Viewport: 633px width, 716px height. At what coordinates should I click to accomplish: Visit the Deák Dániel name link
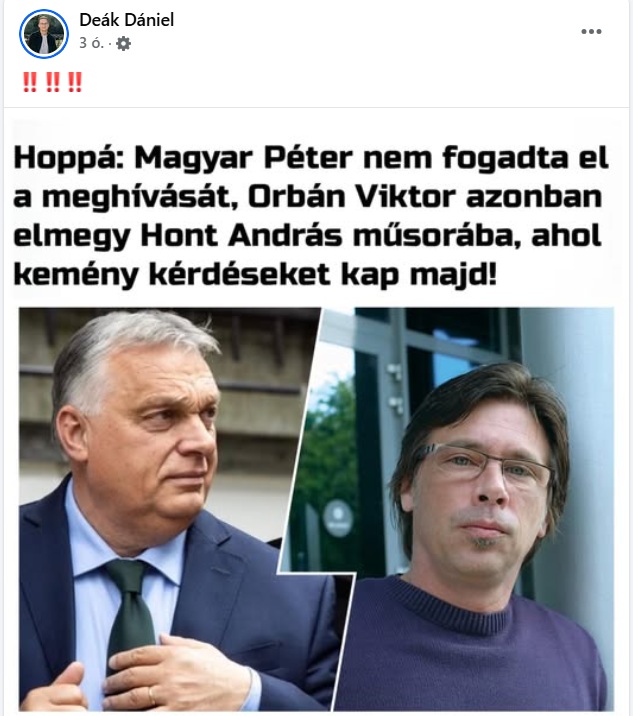(127, 20)
